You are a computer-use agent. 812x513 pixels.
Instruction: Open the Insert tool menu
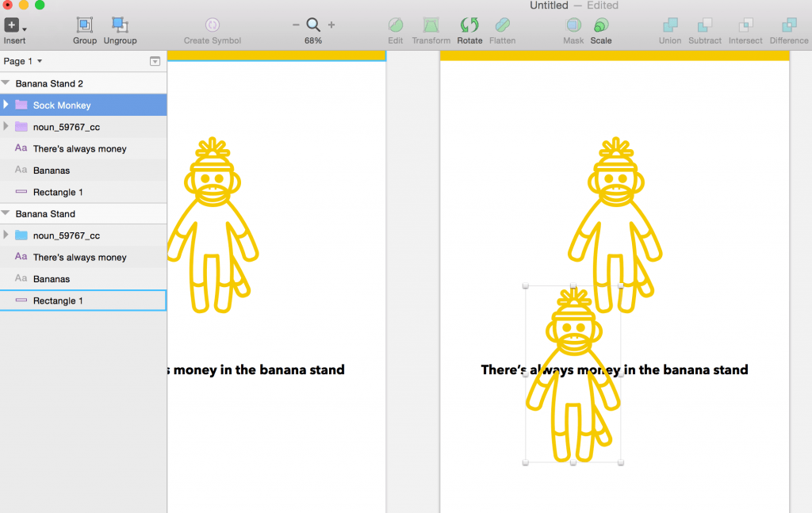(x=14, y=26)
